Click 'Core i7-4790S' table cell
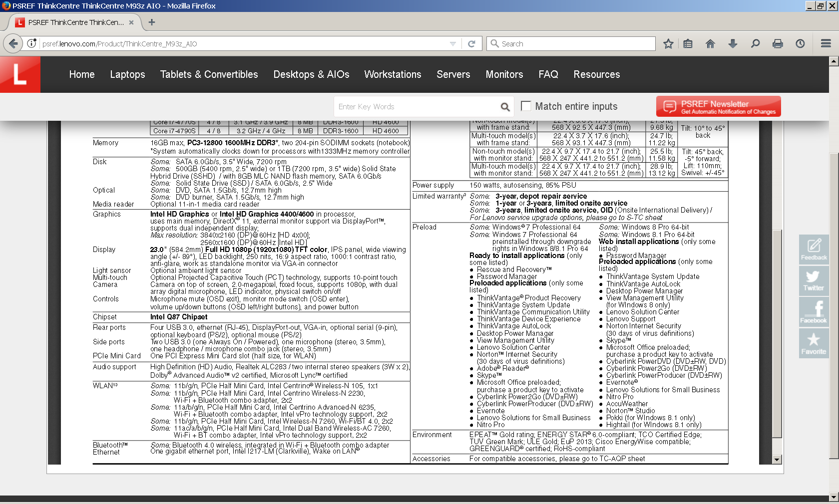 [x=174, y=131]
